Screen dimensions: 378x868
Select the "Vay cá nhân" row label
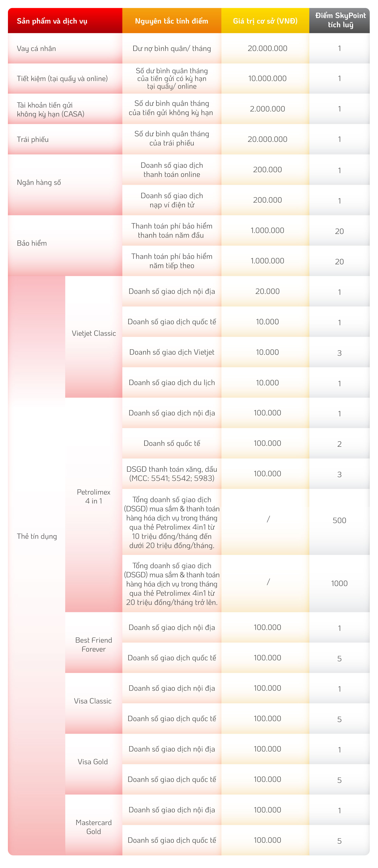point(36,49)
